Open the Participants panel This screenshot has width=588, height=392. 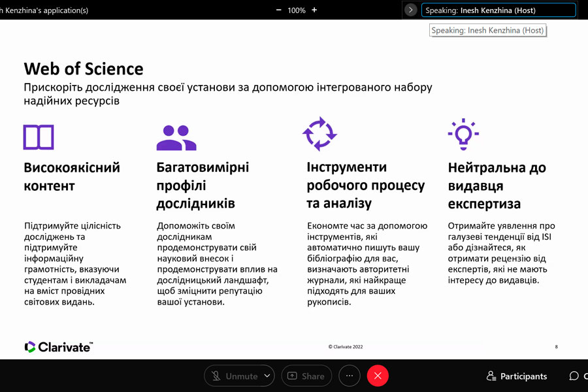(x=517, y=376)
